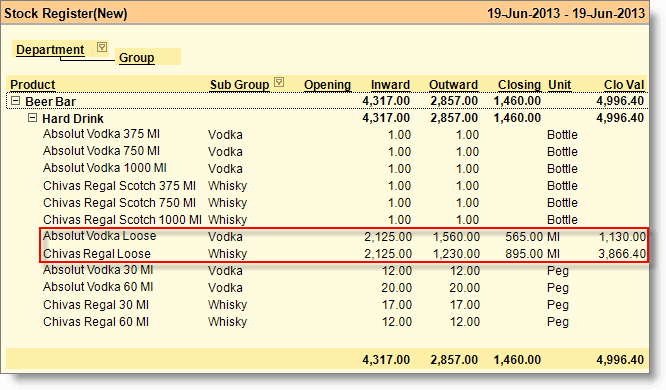Sort by the Closing column header
The width and height of the screenshot is (666, 390).
519,85
